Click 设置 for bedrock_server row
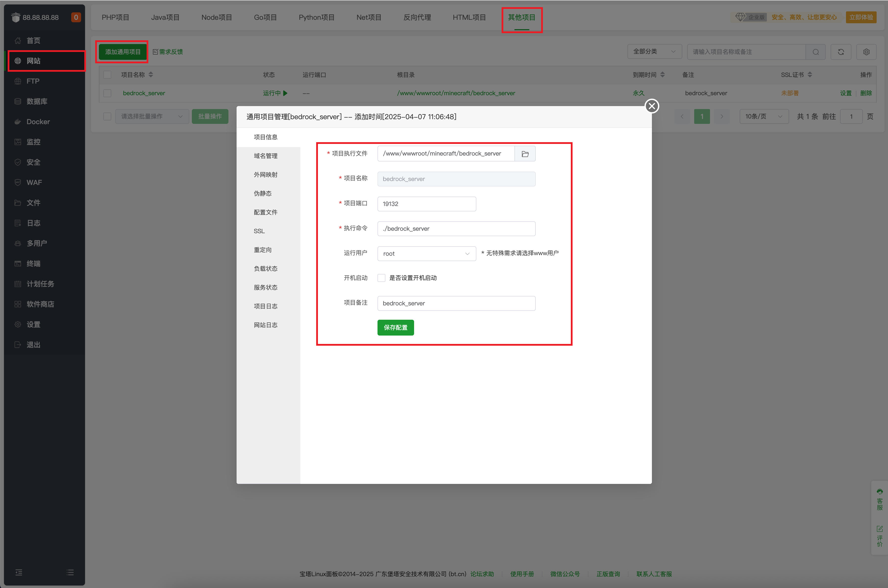This screenshot has height=588, width=888. tap(846, 93)
